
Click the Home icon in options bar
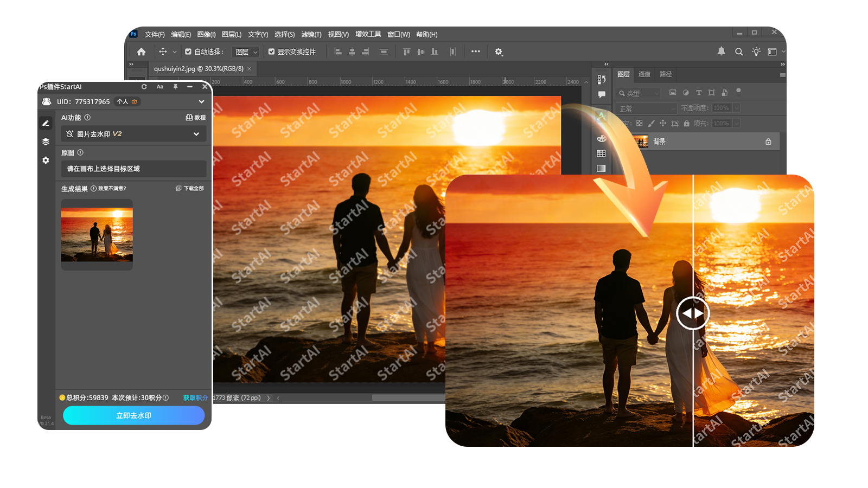[141, 52]
